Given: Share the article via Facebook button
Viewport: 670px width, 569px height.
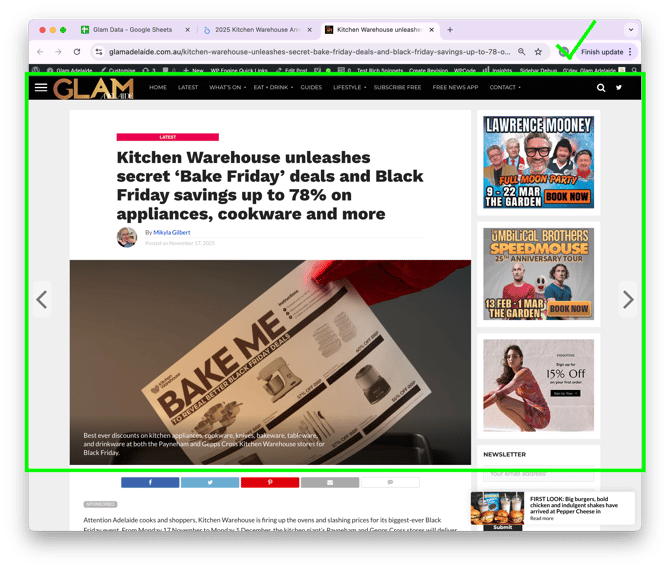Looking at the screenshot, I should [150, 482].
